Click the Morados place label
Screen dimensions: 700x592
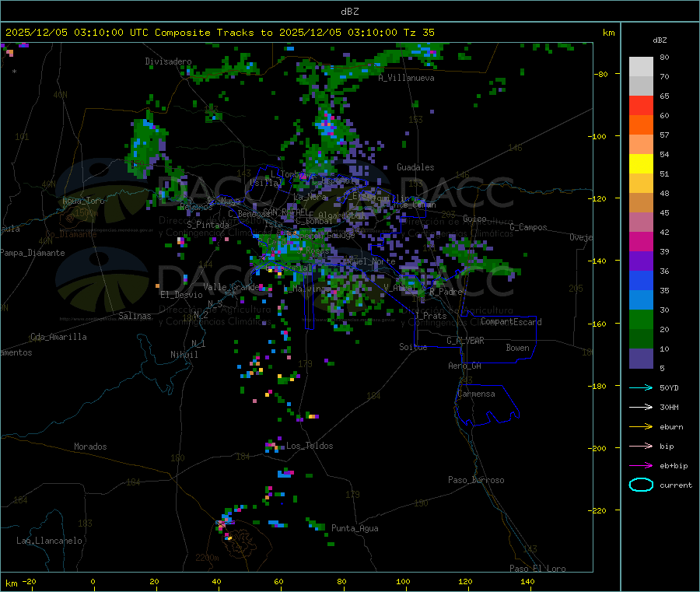[x=90, y=447]
